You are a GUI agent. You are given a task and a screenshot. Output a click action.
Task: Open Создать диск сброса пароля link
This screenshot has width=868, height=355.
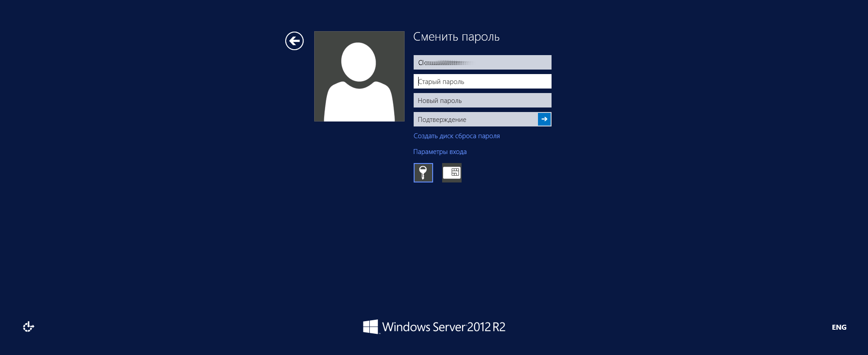456,136
